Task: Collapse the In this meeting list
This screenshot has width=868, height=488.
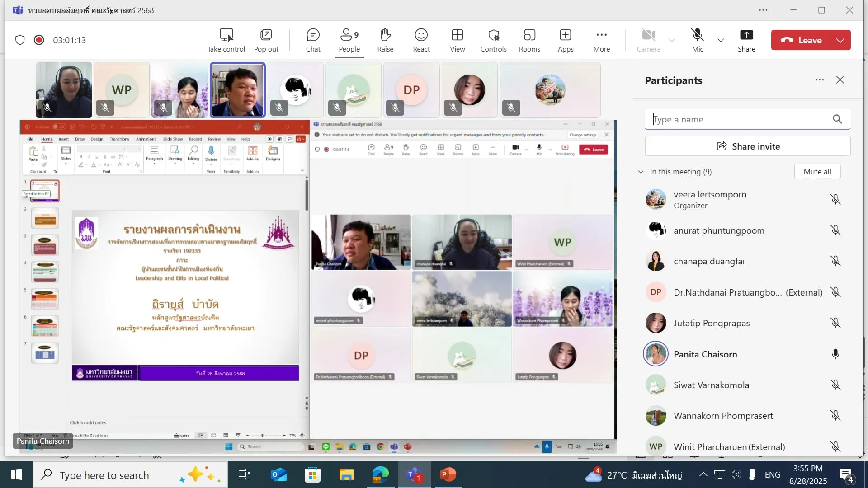Action: [x=641, y=172]
